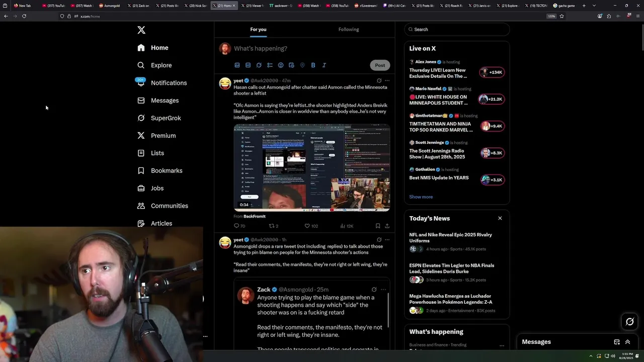Open Bookmarks in the sidebar
Screen dimensions: 644x362
pyautogui.click(x=159, y=171)
